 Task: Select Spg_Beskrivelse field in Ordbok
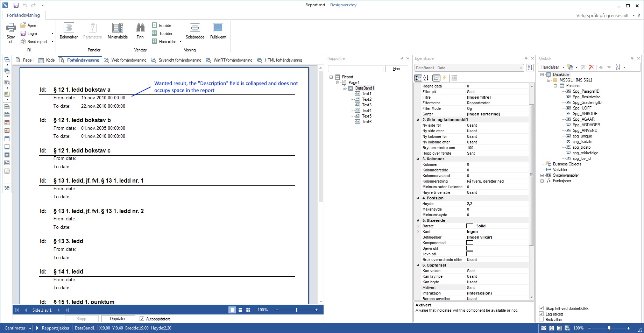[587, 97]
